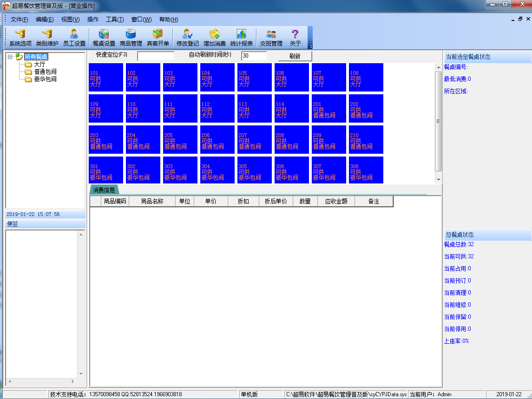Select table 205 in the grid
This screenshot has width=532, height=399.
pyautogui.click(x=180, y=140)
